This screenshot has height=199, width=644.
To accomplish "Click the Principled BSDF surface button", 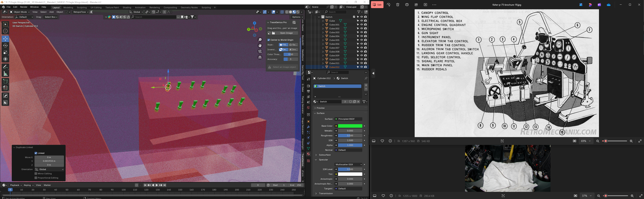I will [348, 119].
